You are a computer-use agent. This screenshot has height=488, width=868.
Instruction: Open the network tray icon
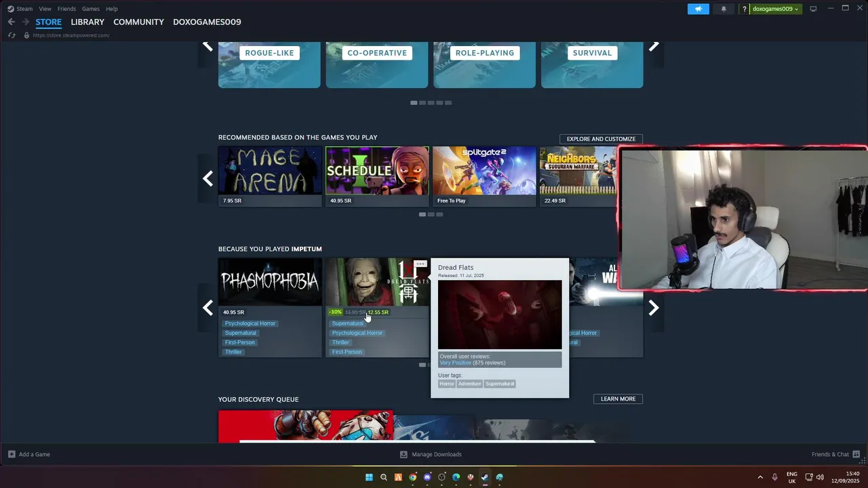[x=809, y=477]
